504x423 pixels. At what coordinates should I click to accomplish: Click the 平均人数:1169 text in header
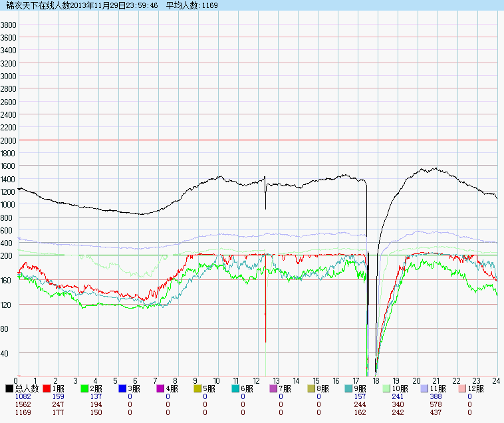pyautogui.click(x=189, y=5)
